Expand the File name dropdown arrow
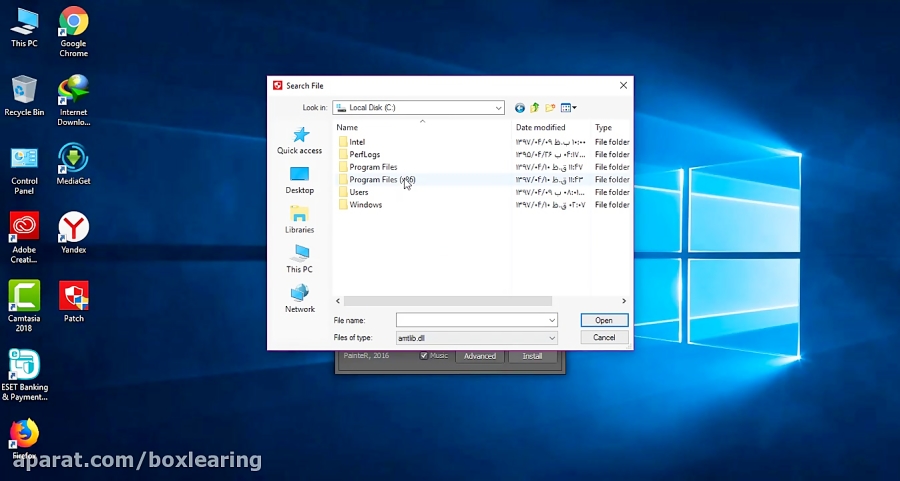This screenshot has height=481, width=900. (x=552, y=320)
